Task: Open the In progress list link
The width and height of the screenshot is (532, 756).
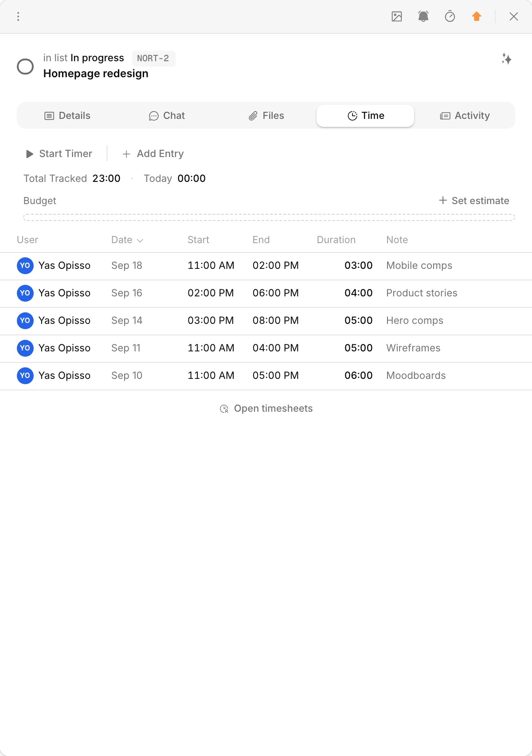Action: (97, 58)
